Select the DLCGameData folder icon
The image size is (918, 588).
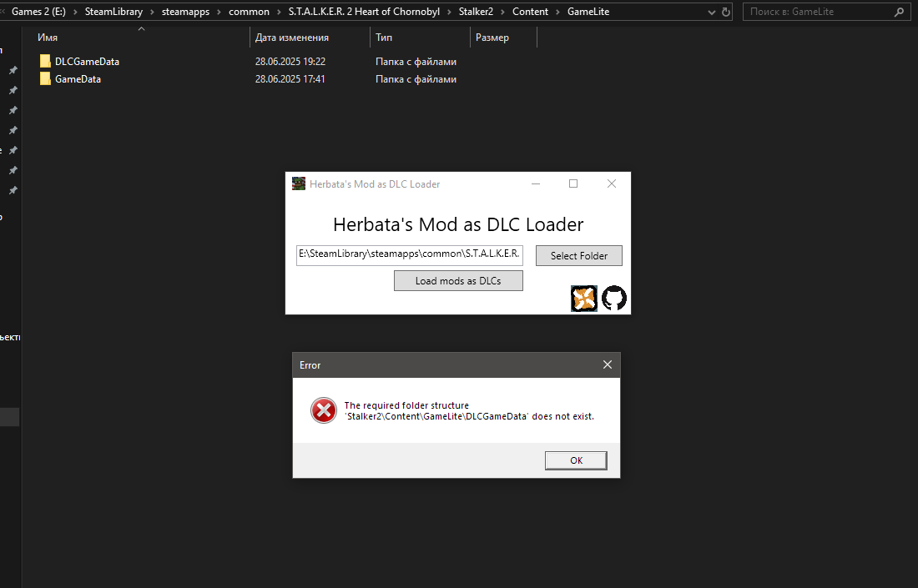(x=45, y=62)
